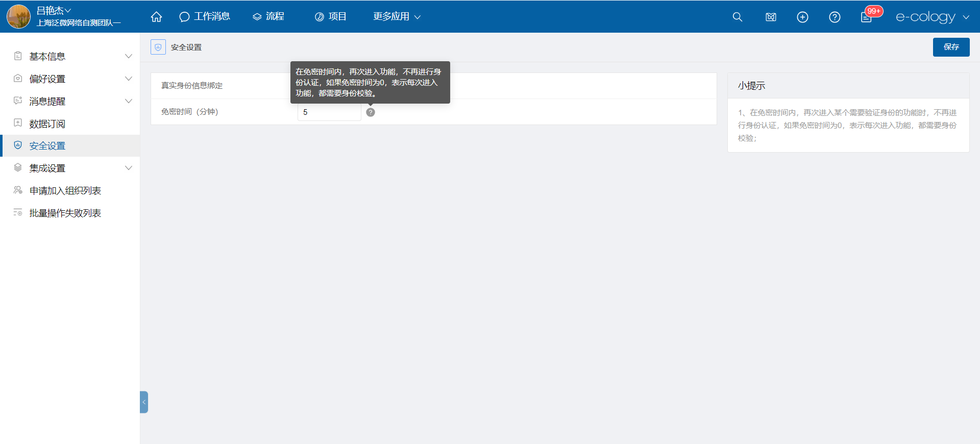Click the 免密时间 input field

click(x=329, y=112)
